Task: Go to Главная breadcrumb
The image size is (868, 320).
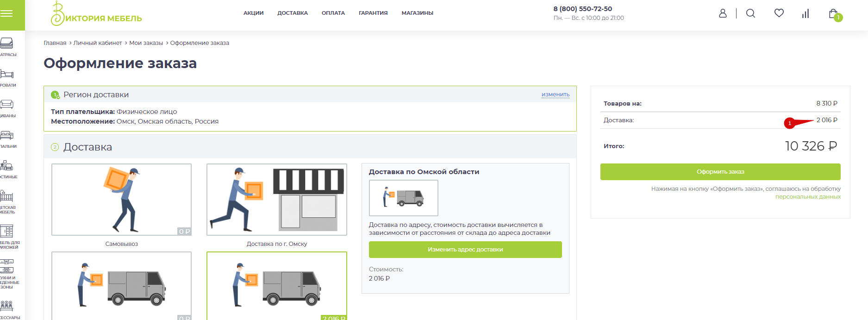Action: click(55, 43)
